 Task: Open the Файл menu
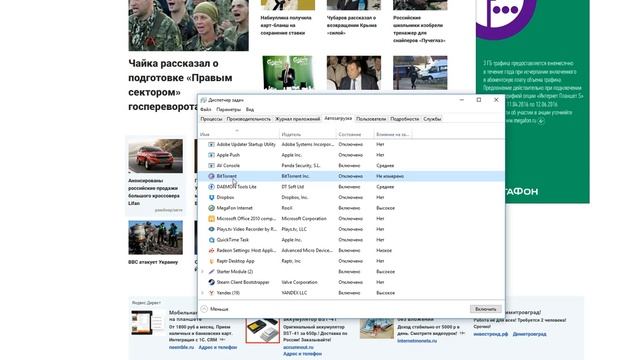[206, 109]
